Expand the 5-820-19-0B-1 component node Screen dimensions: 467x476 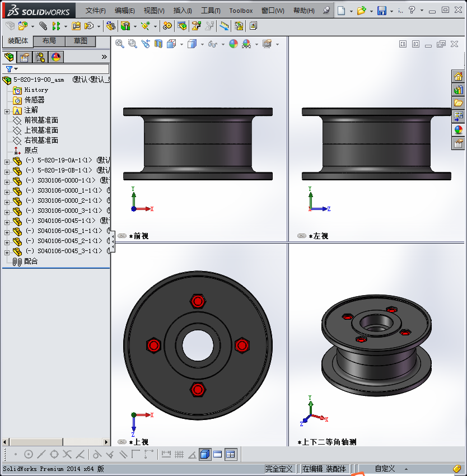point(7,172)
